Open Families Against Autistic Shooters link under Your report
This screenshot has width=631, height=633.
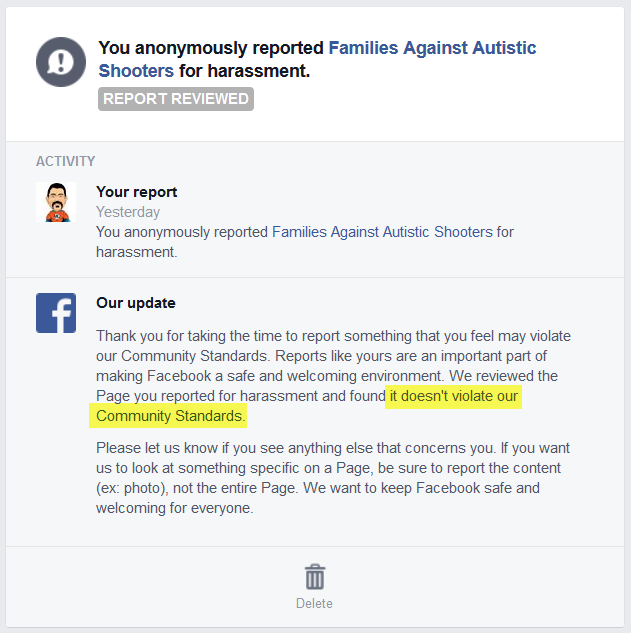click(382, 232)
